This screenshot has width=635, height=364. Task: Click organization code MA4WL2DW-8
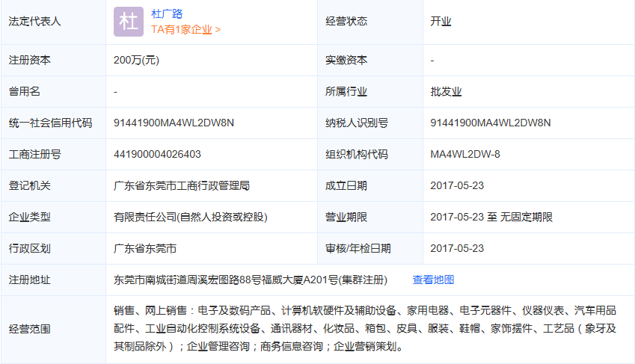tap(465, 154)
